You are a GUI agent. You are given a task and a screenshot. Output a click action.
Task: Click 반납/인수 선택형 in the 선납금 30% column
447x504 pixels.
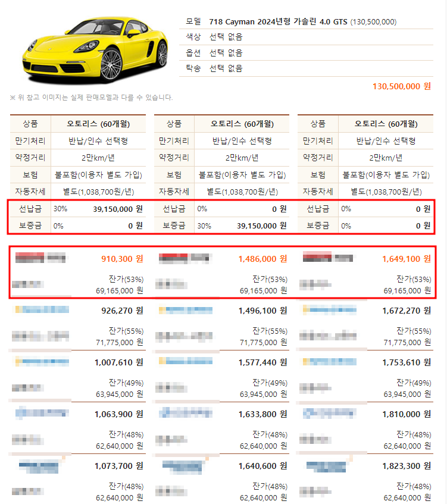98,141
